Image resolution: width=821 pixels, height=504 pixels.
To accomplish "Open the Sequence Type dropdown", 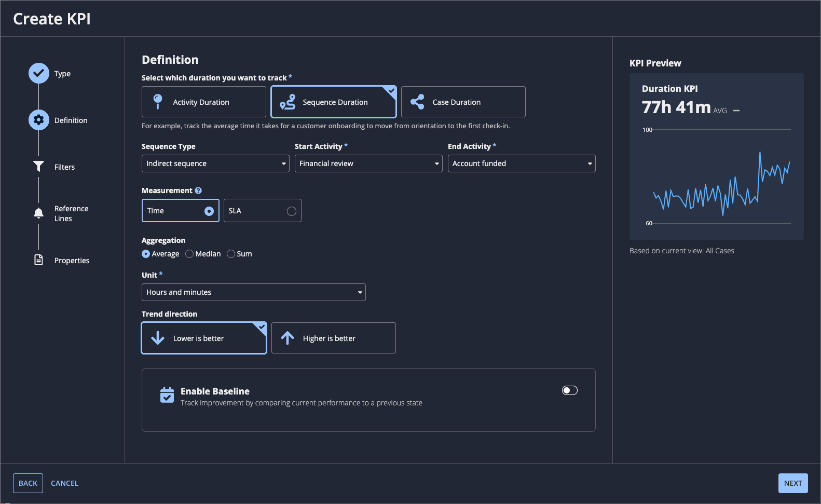I will [x=215, y=164].
